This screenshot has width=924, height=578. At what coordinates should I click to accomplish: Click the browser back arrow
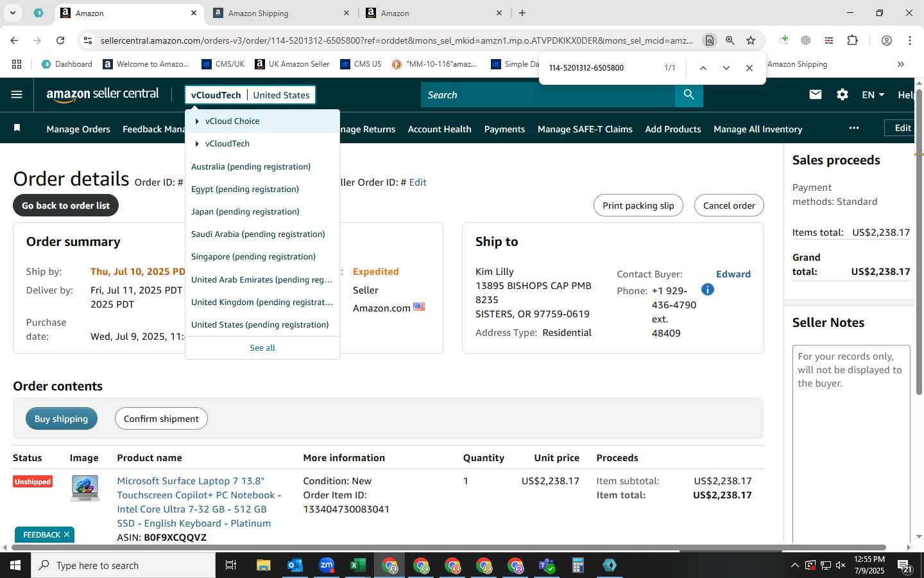14,40
